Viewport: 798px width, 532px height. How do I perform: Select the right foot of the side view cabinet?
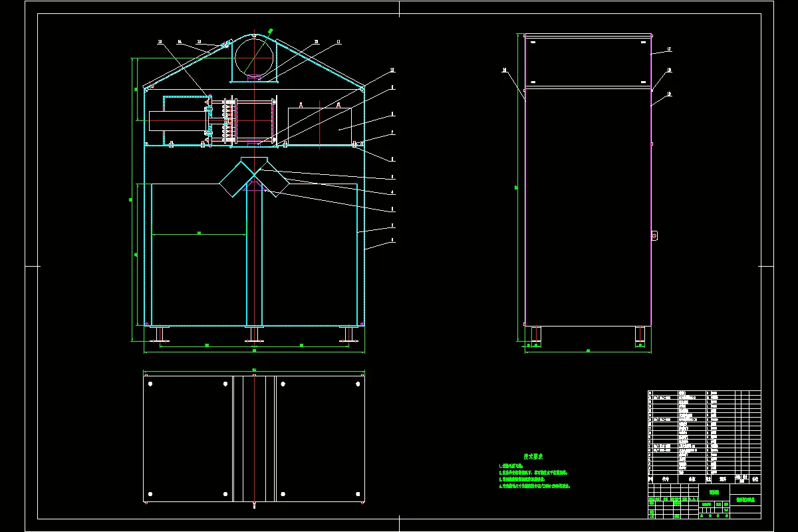(x=640, y=334)
